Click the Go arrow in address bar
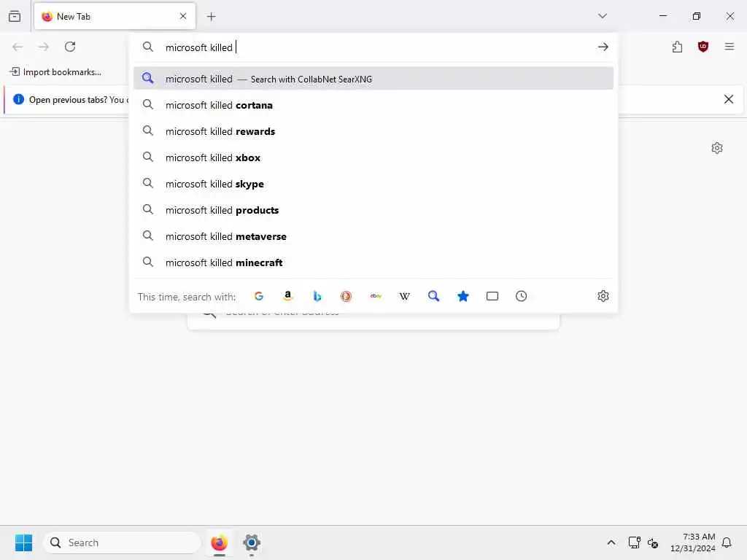Image resolution: width=747 pixels, height=560 pixels. [603, 47]
